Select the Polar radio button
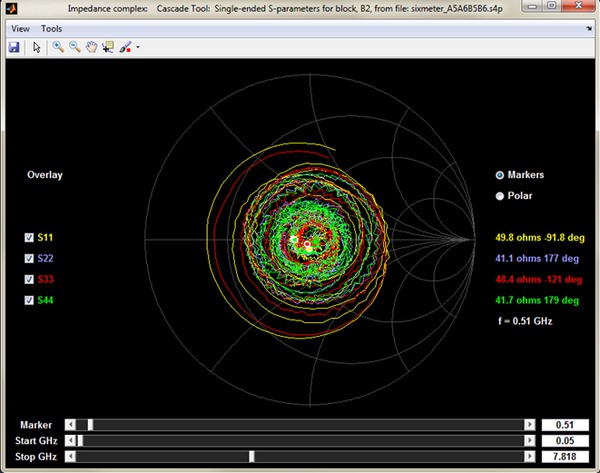The width and height of the screenshot is (600, 473). pyautogui.click(x=500, y=196)
